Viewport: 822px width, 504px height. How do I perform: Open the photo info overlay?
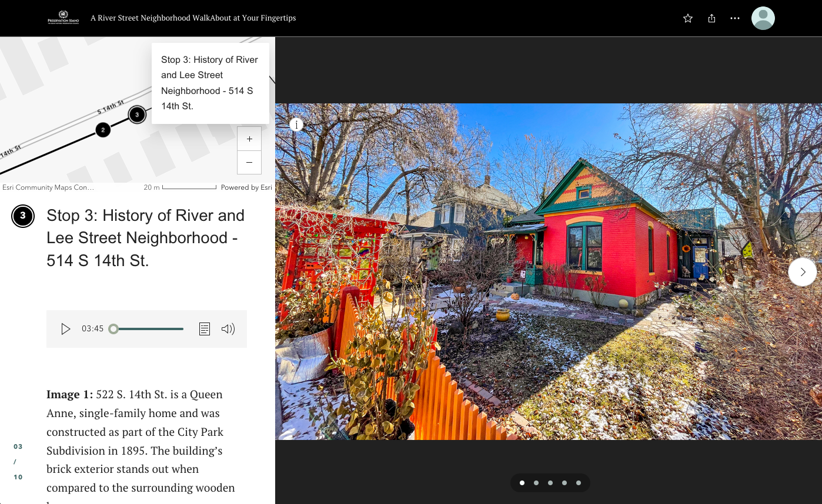pyautogui.click(x=296, y=125)
